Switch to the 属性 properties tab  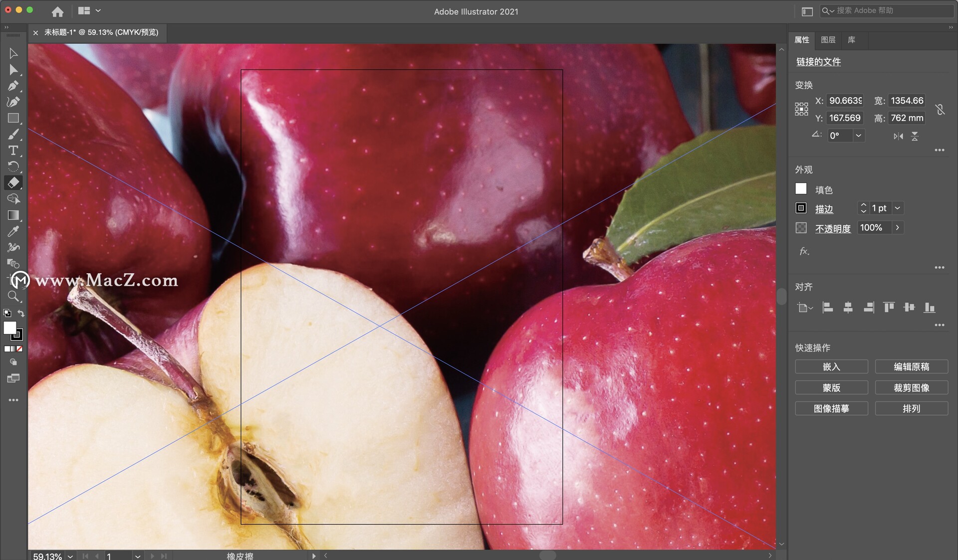tap(802, 40)
